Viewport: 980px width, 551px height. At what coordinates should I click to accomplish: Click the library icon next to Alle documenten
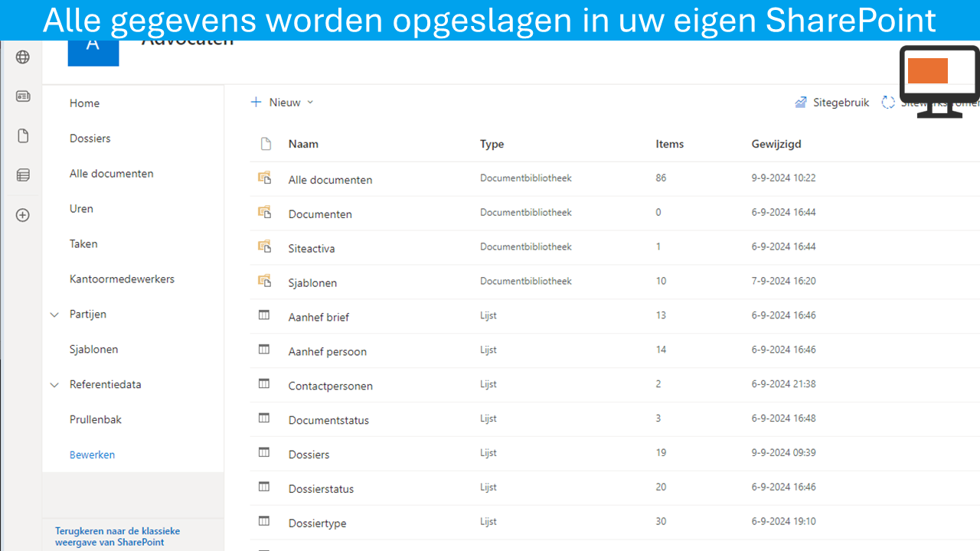point(264,178)
